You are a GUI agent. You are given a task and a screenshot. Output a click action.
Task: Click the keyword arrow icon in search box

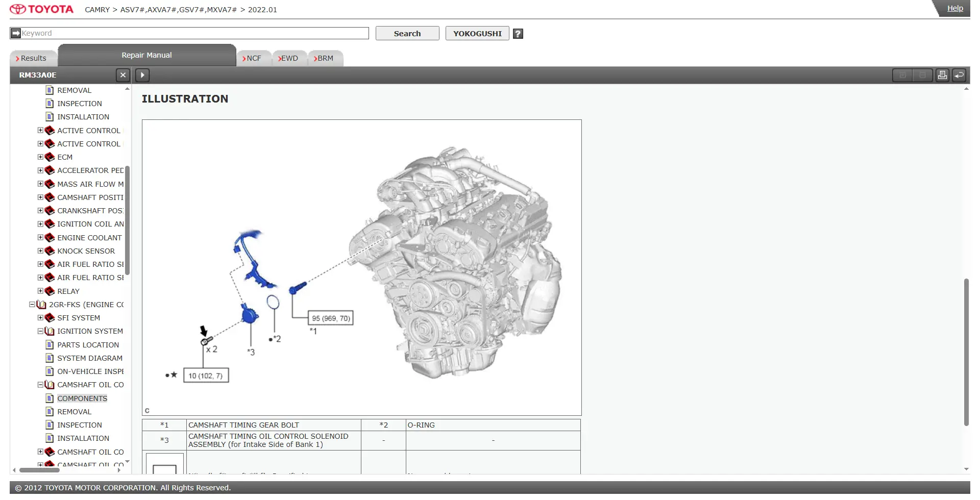(x=16, y=33)
